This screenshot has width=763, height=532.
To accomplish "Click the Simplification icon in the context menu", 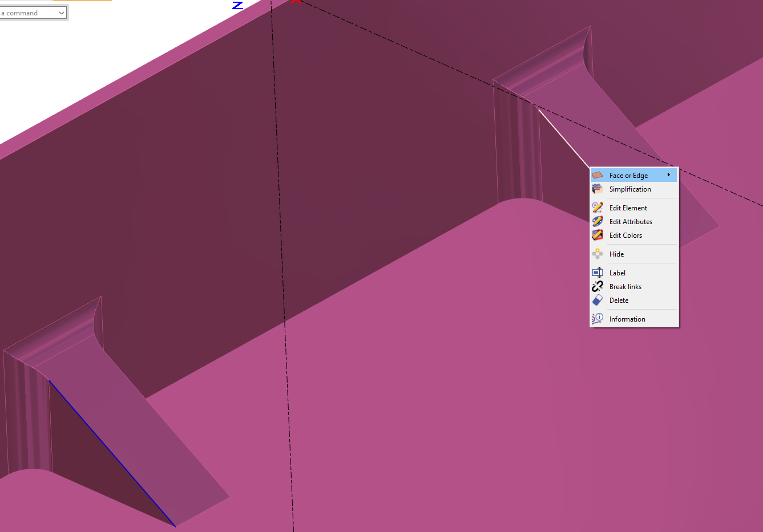I will pos(598,189).
